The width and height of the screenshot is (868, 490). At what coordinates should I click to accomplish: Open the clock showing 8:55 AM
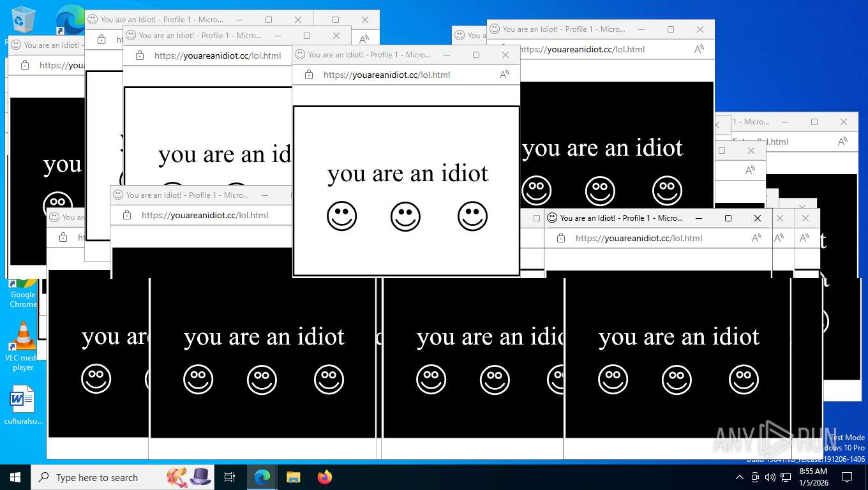813,477
